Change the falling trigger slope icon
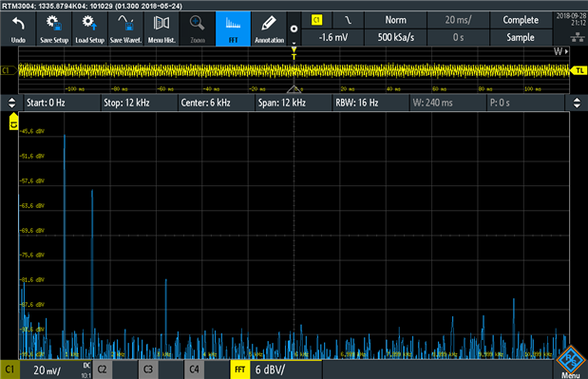588x379 pixels. point(348,20)
